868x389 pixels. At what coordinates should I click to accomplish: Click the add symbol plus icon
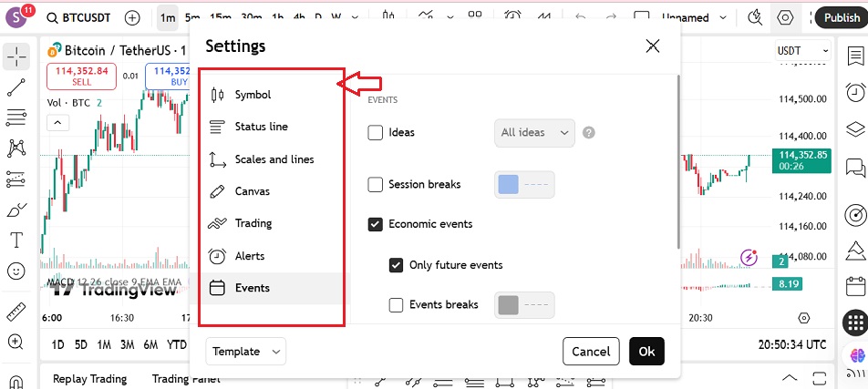coord(132,17)
